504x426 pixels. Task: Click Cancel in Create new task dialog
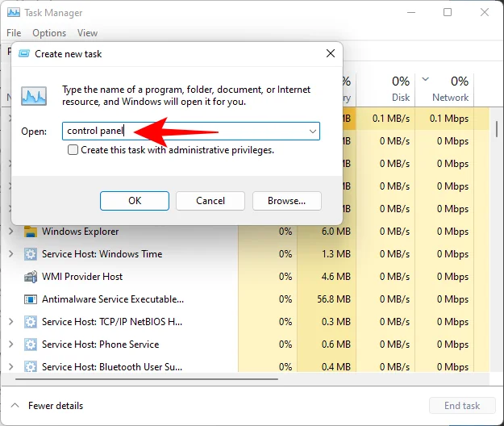210,201
